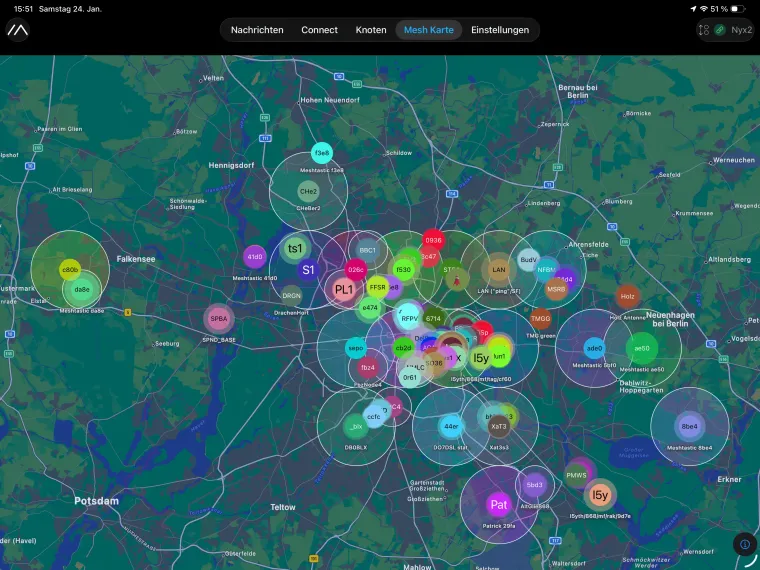The image size is (760, 570).
Task: Tap the c80b node marker
Action: 70,270
